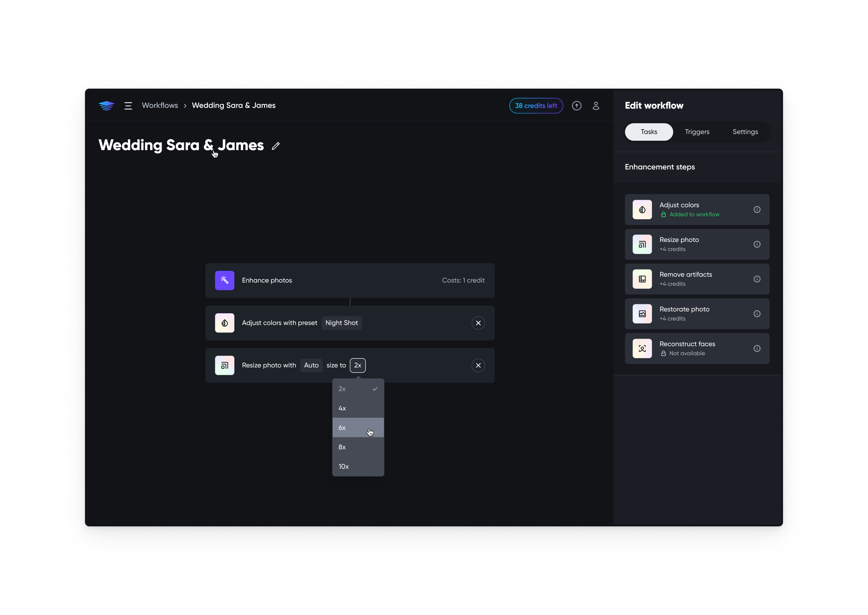Click the app logo icon

[x=106, y=106]
